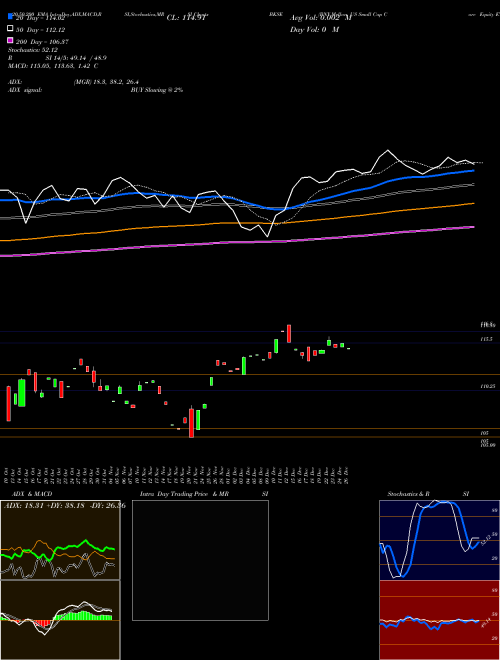Viewport: 500px width, 660px height.
Task: Click the 'ADX signal:' label
Action: point(25,90)
